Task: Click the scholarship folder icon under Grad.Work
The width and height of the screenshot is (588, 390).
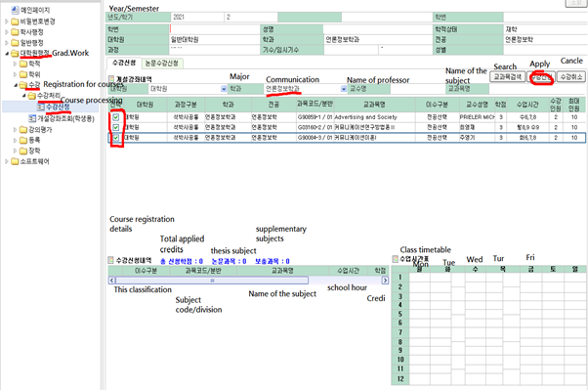Action: [x=23, y=151]
